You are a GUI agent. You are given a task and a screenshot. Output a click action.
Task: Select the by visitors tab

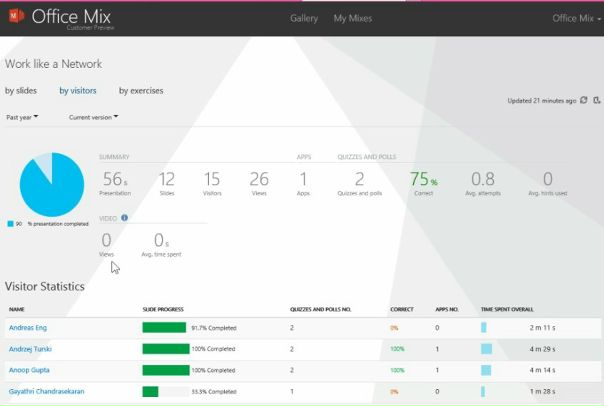coord(78,91)
